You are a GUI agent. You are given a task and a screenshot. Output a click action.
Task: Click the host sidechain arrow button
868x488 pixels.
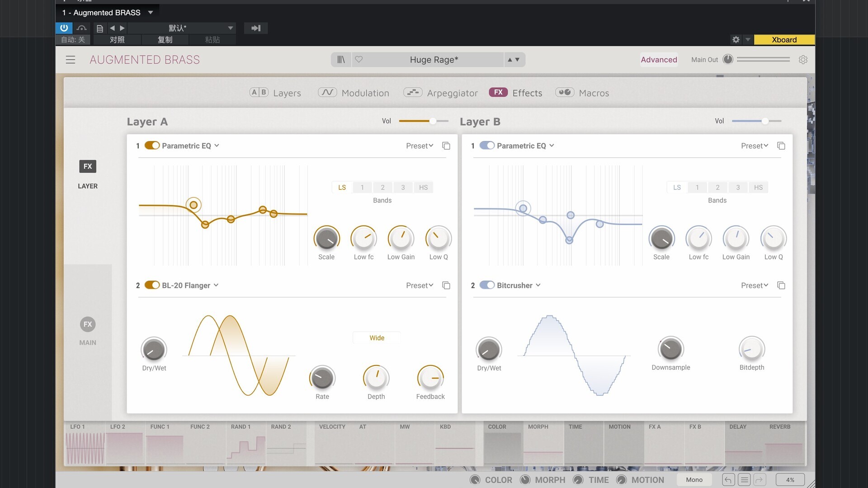[256, 28]
